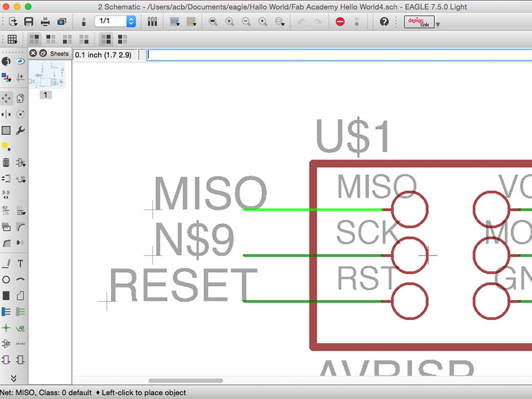Click the horizontal scrollbar thumb

tap(186, 380)
